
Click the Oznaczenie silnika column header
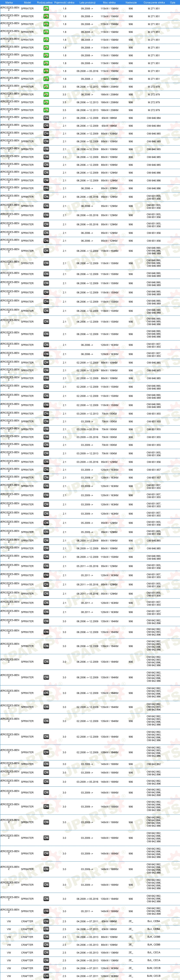tap(154, 2)
